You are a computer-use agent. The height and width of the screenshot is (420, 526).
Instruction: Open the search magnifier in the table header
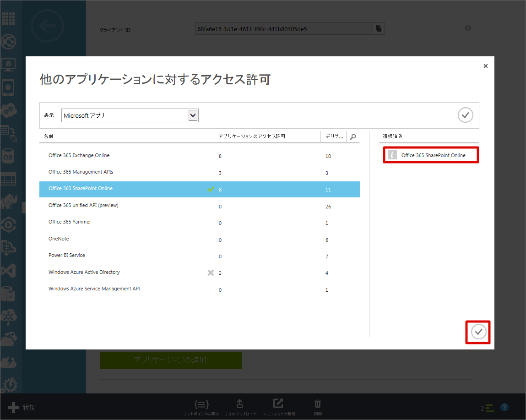pyautogui.click(x=353, y=136)
